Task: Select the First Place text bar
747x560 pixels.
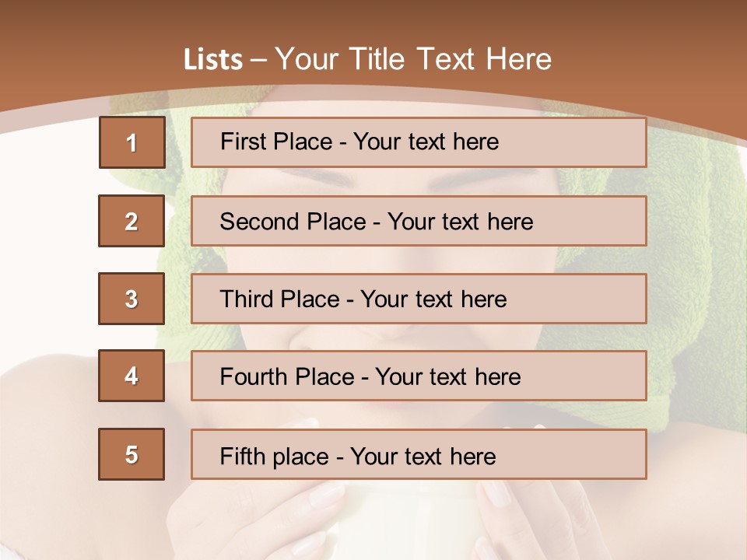Action: pos(419,142)
